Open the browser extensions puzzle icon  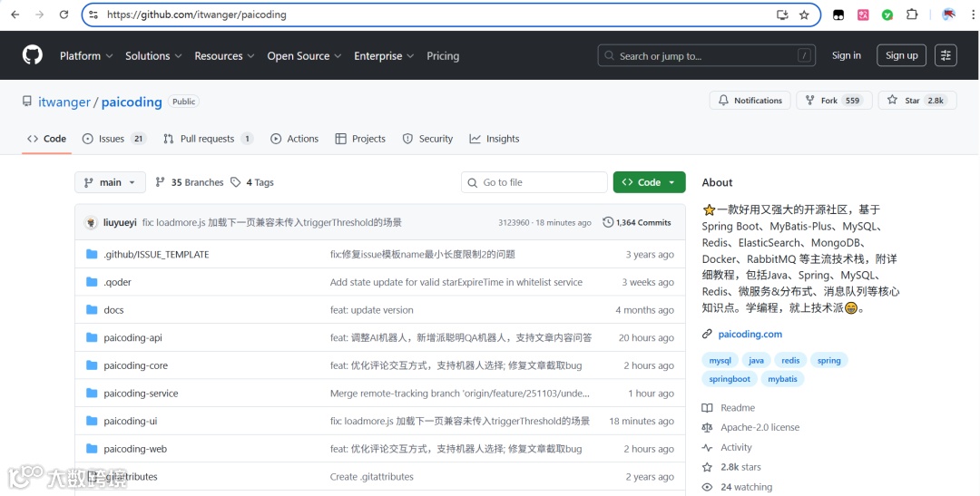point(912,15)
